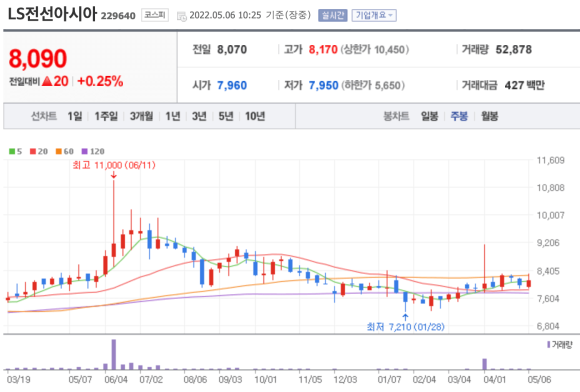
Task: Click the 03/19 date axis label
Action: [x=18, y=379]
